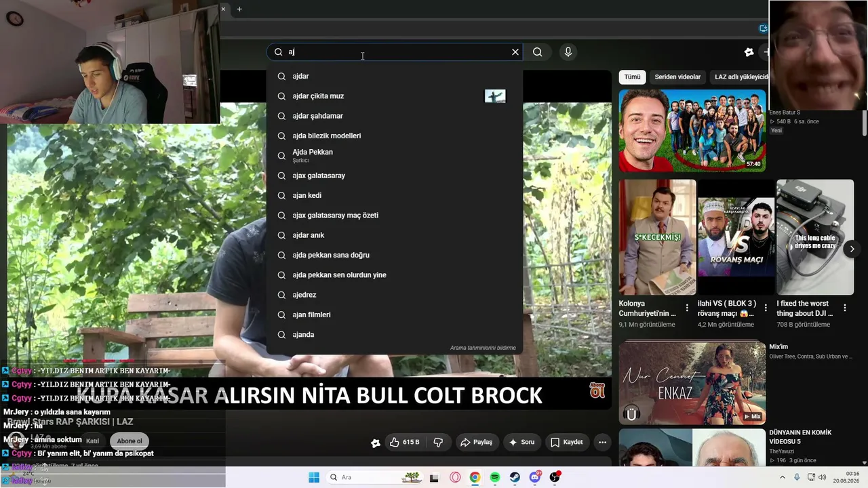Choose the 'ajdar' search suggestion
Viewport: 868px width, 488px height.
[x=394, y=77]
